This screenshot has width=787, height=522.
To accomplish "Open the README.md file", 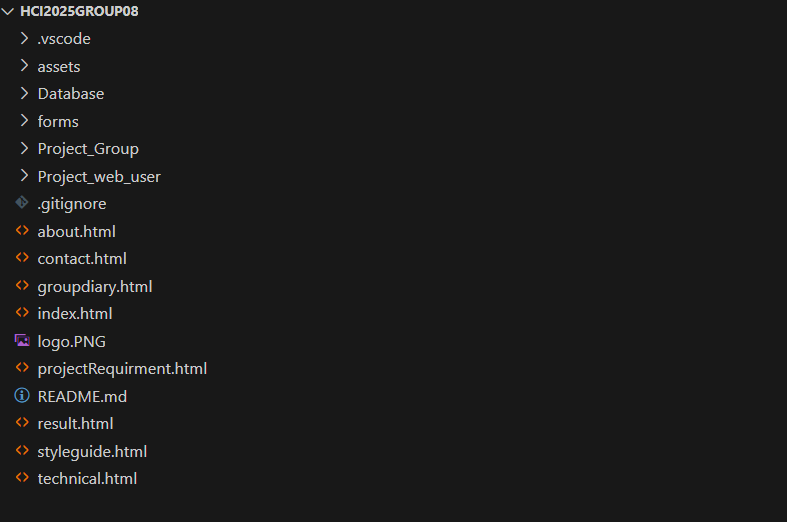I will [x=82, y=396].
